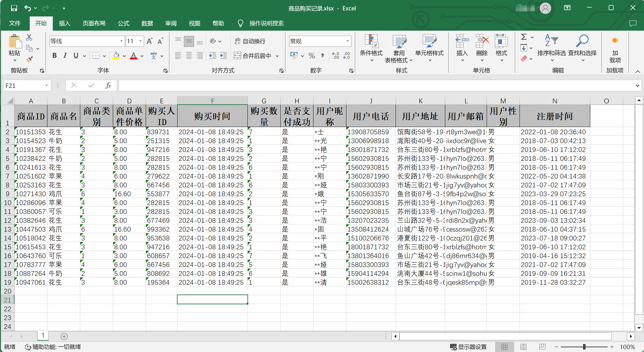This screenshot has height=352, width=644.
Task: Open the font size dropdown showing 11
Action: 140,41
